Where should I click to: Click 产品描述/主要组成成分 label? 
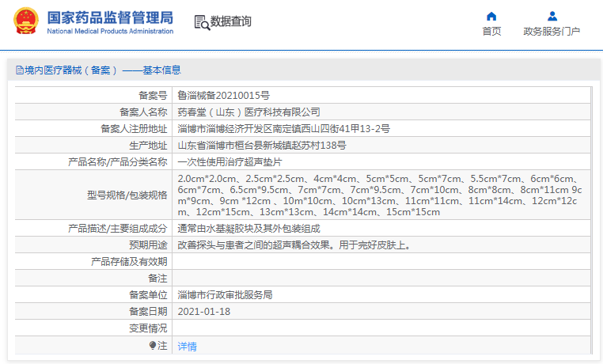[118, 229]
